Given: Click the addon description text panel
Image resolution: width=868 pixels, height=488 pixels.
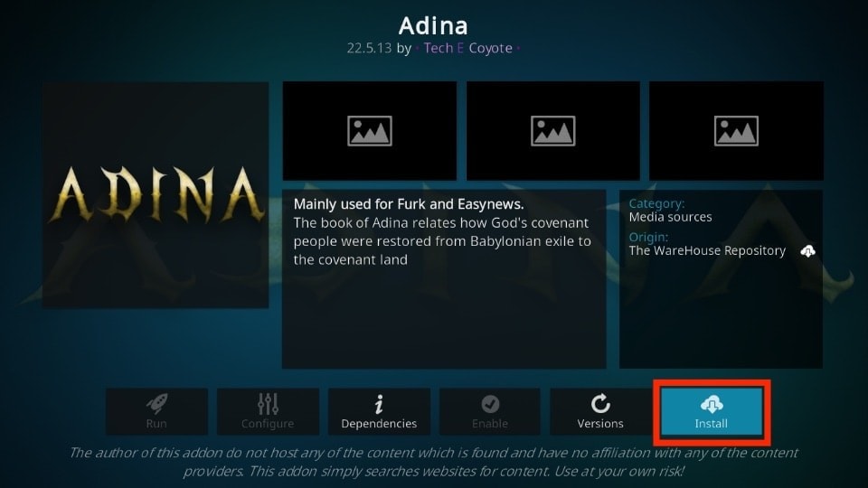Looking at the screenshot, I should click(444, 279).
